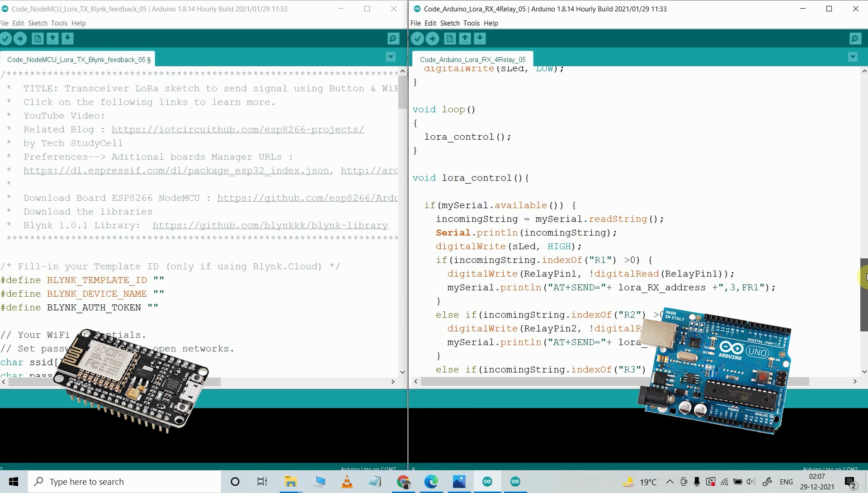Create new sketch in right Arduino window
Screen dimensions: 868x493
[450, 38]
